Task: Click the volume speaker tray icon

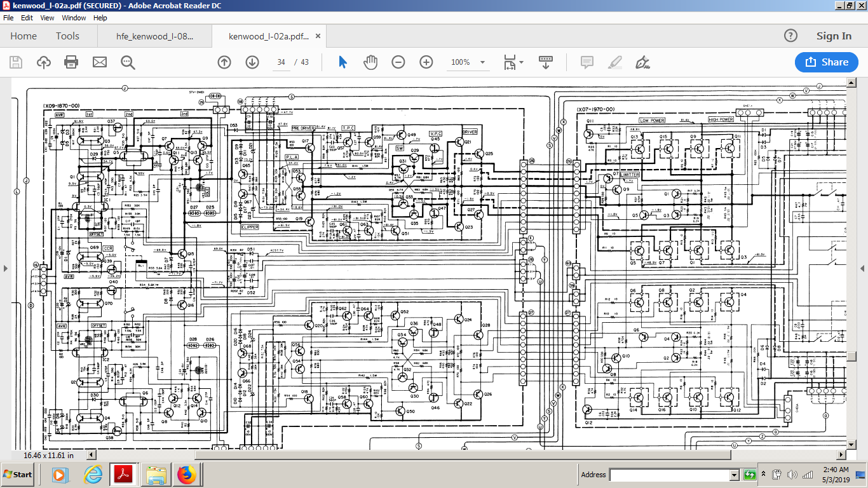Action: tap(792, 475)
